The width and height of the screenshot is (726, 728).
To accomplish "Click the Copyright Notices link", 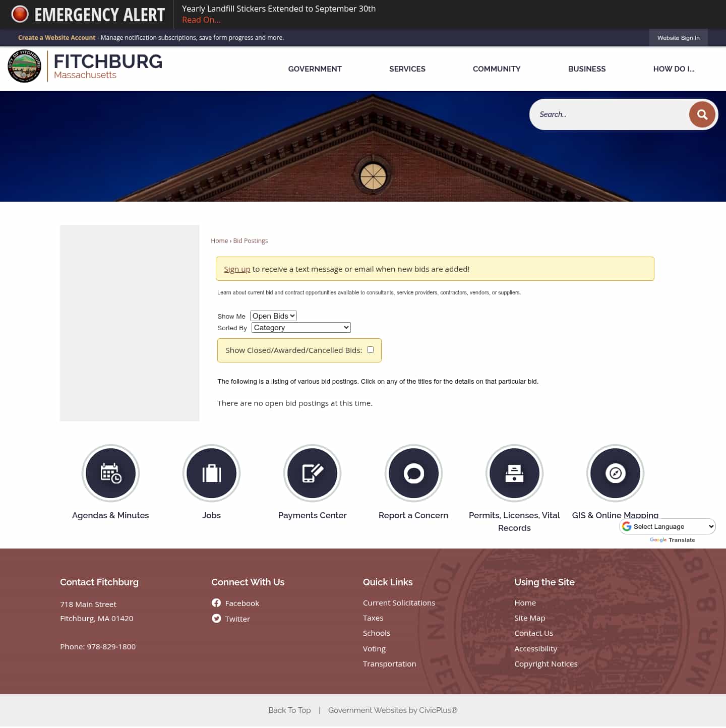I will click(x=546, y=664).
